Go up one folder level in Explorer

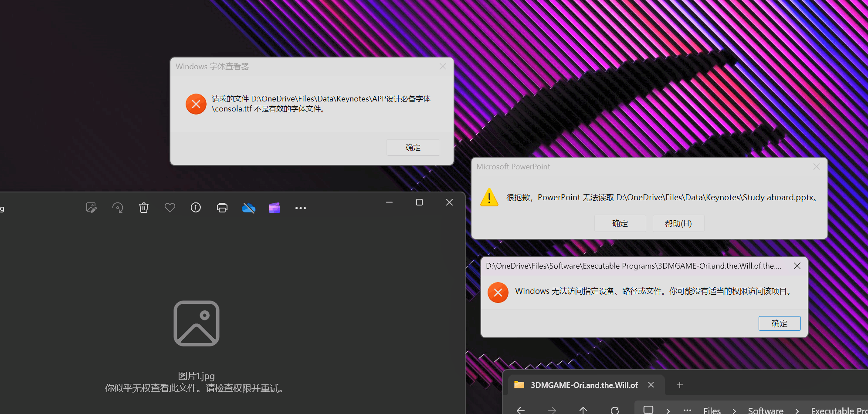point(583,410)
